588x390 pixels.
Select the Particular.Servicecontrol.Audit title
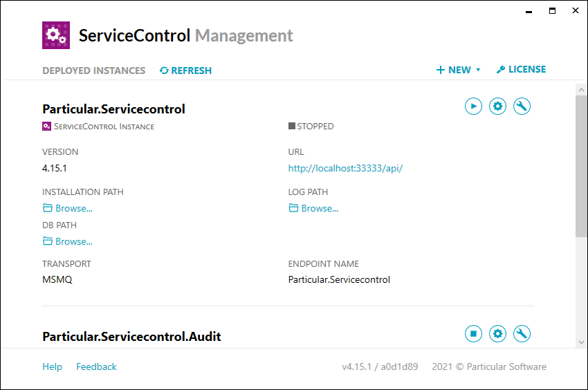click(131, 337)
